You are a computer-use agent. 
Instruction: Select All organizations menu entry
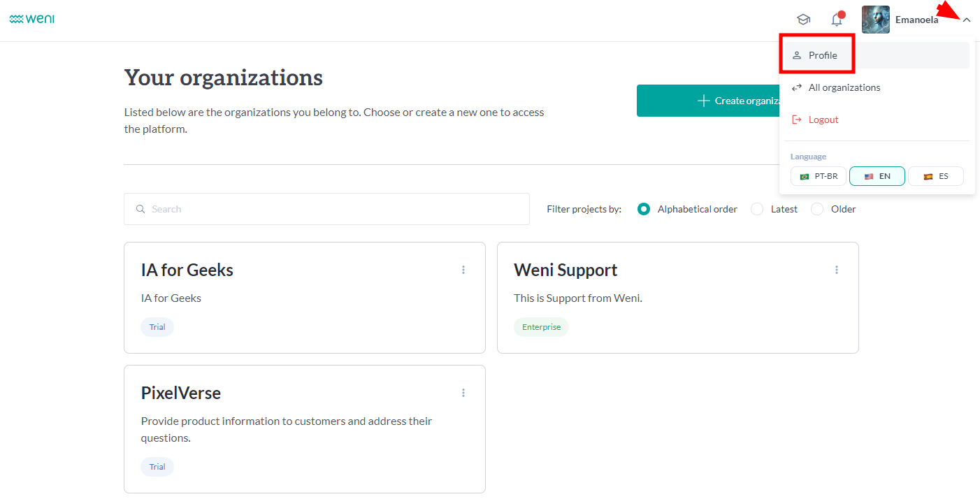[844, 87]
